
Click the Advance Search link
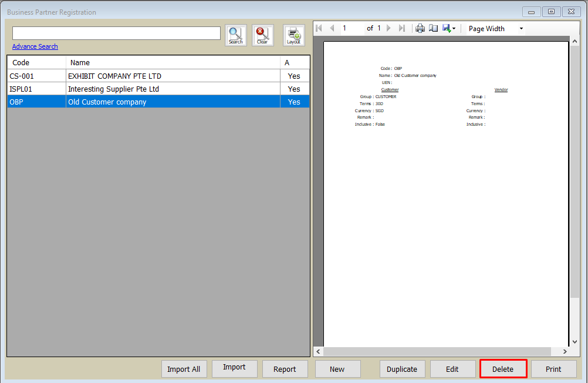pos(35,46)
